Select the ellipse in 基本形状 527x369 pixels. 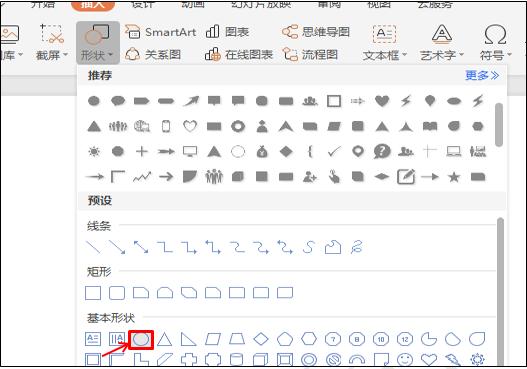point(141,339)
